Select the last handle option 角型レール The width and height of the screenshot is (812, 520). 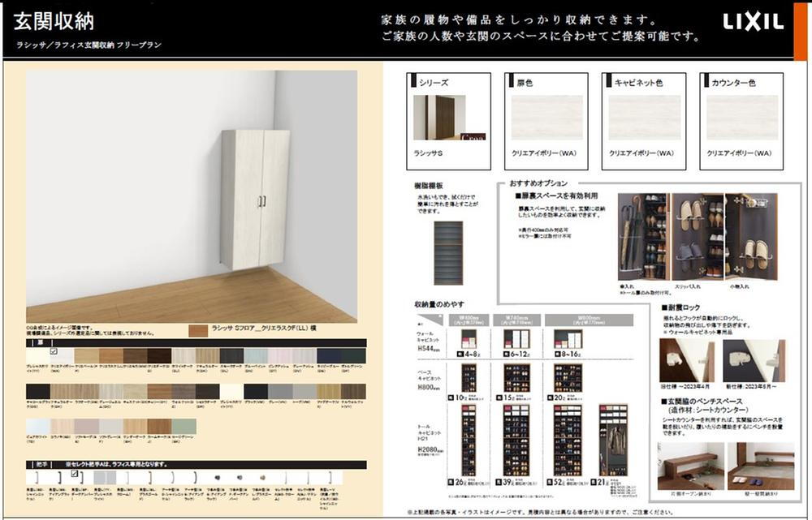(x=330, y=477)
